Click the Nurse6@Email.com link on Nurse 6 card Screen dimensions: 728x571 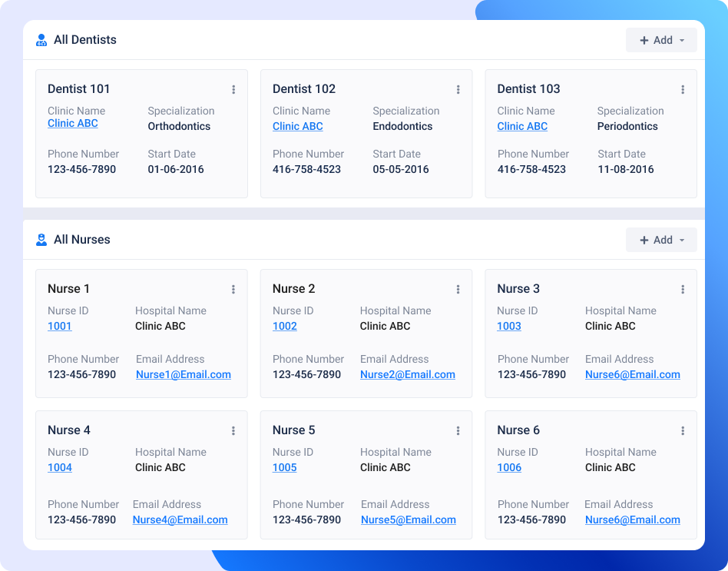633,520
